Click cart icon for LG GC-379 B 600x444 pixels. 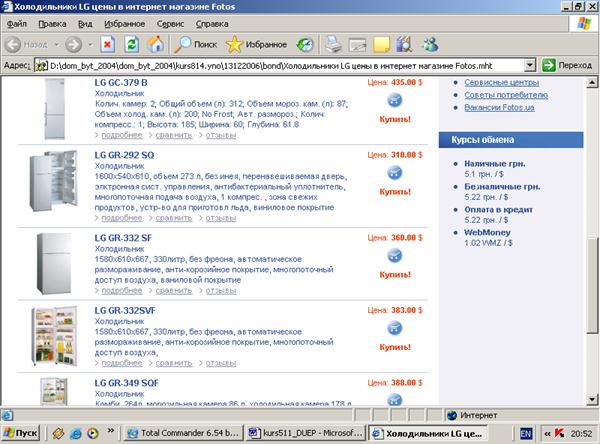coord(395,100)
